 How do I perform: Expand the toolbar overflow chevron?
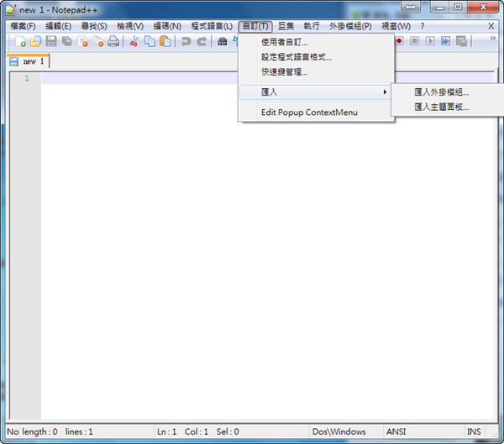click(493, 39)
